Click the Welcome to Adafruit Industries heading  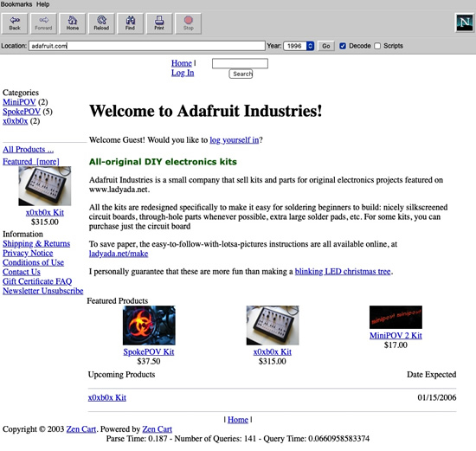205,111
